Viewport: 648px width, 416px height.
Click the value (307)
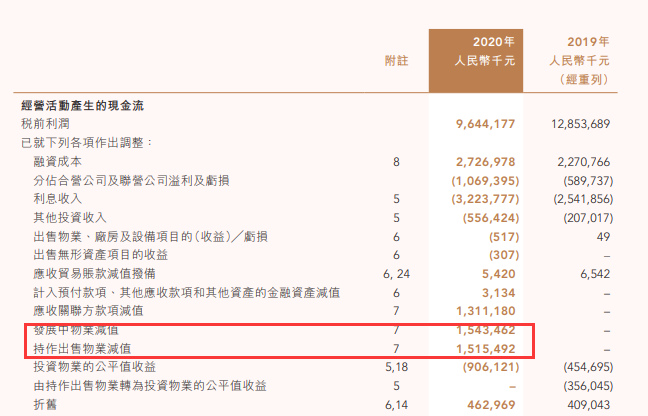504,255
